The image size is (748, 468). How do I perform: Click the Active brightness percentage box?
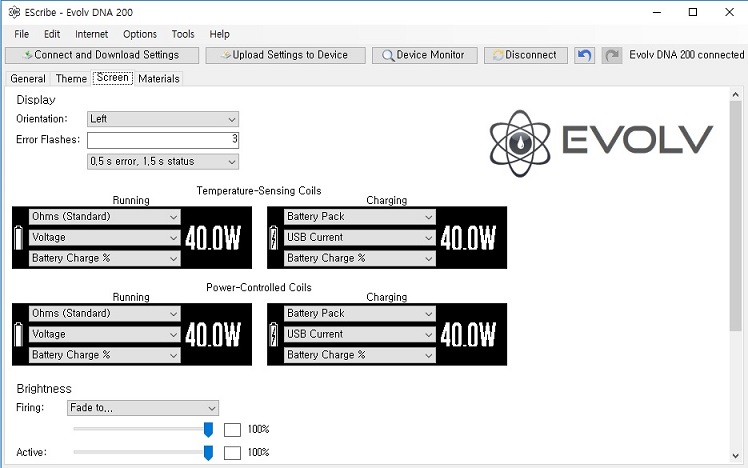232,453
